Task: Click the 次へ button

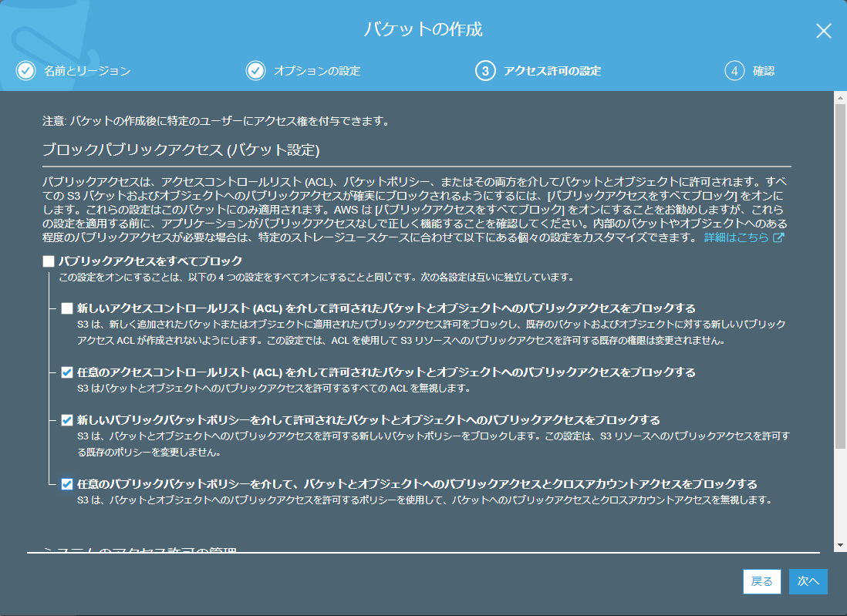Action: 808,581
